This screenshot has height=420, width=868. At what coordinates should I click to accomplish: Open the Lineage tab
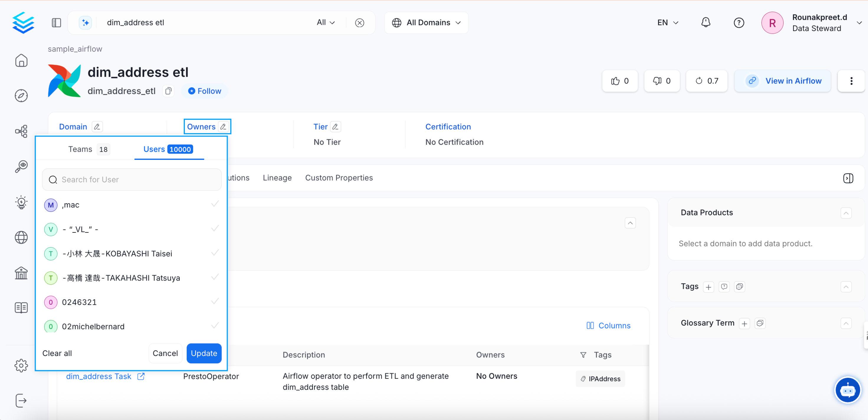point(277,178)
